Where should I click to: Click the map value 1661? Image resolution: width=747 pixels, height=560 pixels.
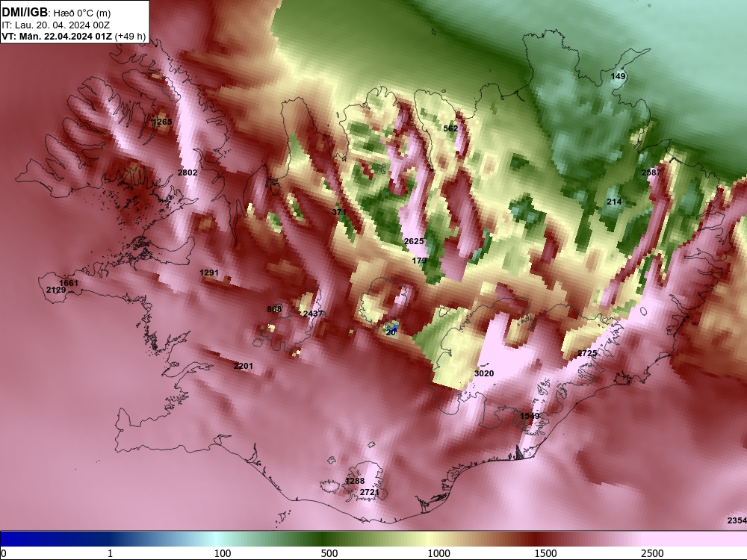69,283
